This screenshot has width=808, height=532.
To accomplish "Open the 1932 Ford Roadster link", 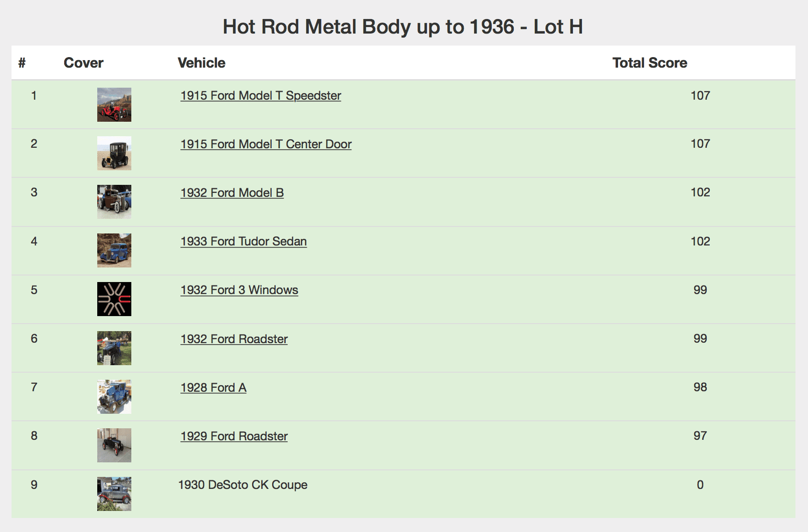I will coord(234,339).
